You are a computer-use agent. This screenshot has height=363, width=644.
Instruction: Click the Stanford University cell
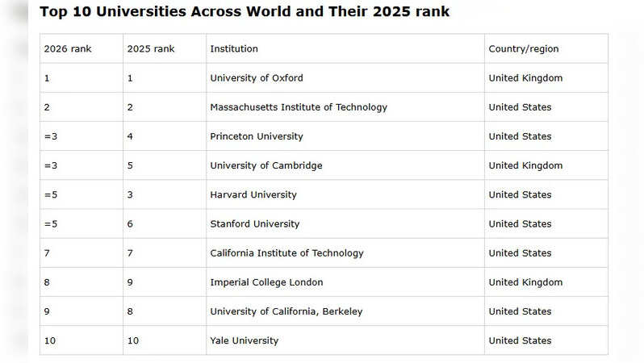tap(254, 223)
